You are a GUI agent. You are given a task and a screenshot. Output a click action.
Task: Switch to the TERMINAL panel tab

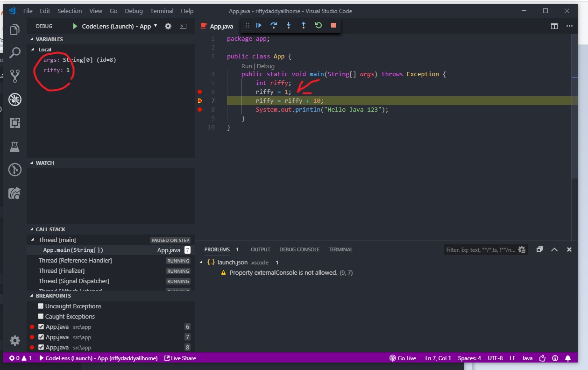pos(340,249)
